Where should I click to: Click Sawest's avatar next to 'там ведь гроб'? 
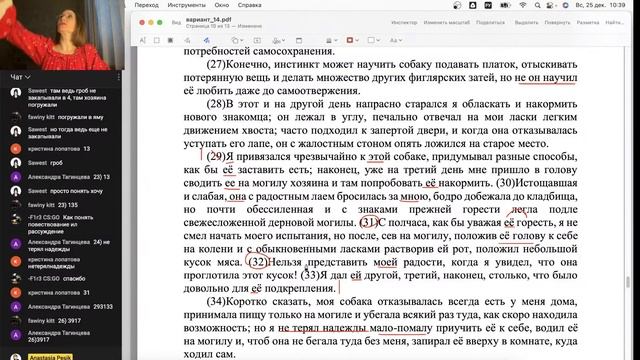tap(16, 93)
